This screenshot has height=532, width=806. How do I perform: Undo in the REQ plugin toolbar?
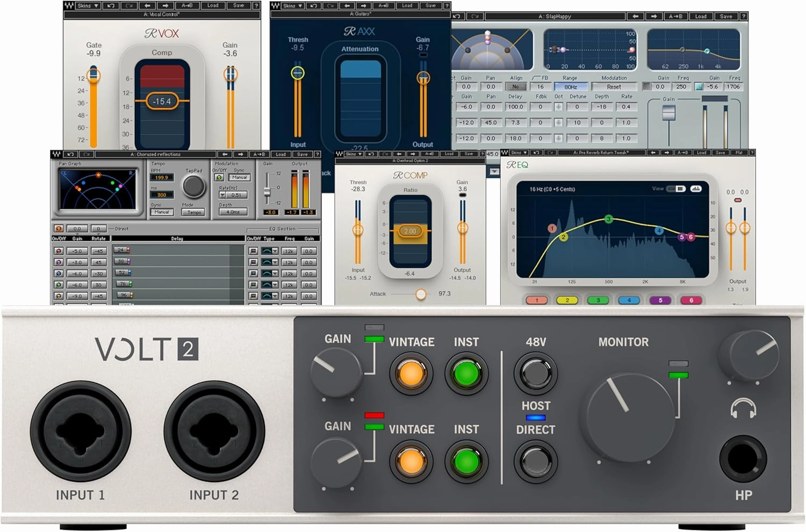(537, 153)
